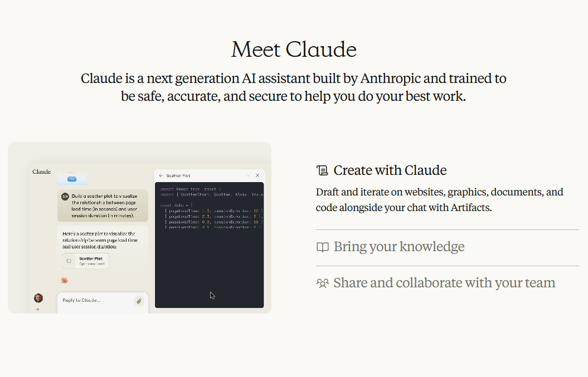This screenshot has width=588, height=377.
Task: Click the code editor area of Scatter Plot
Action: 209,245
